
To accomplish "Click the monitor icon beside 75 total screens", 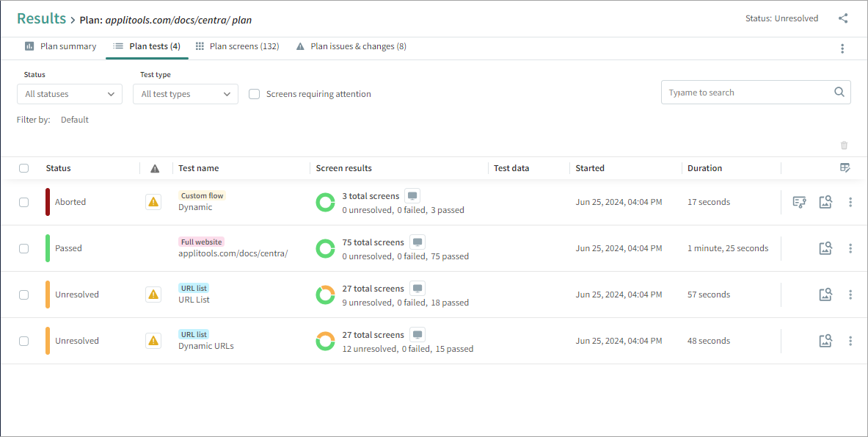I will [x=417, y=242].
